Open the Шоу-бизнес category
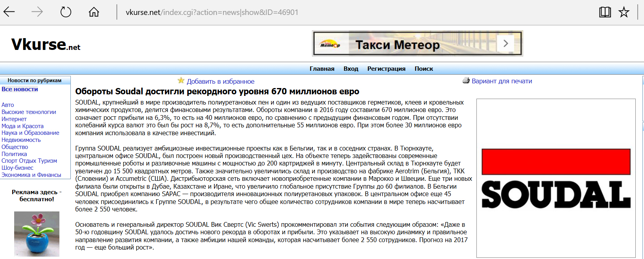 click(x=17, y=168)
